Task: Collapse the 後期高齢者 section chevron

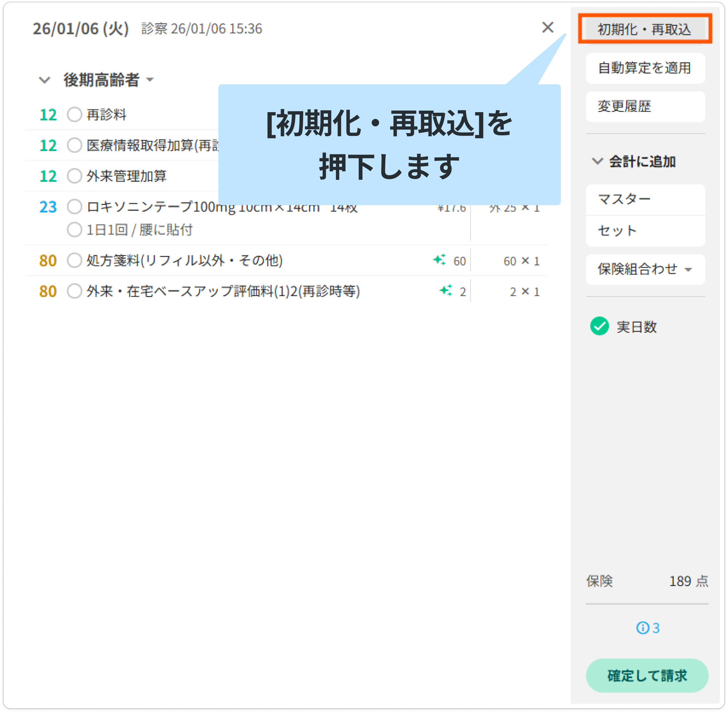Action: click(44, 80)
